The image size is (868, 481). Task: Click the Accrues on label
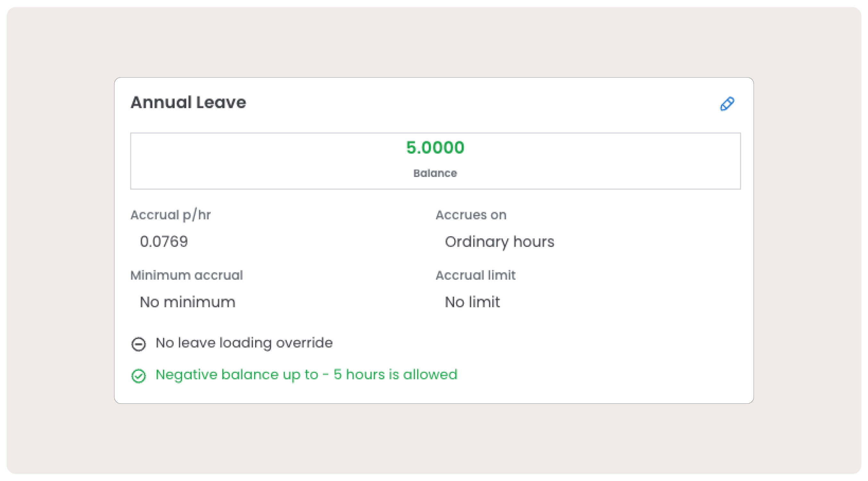(471, 215)
